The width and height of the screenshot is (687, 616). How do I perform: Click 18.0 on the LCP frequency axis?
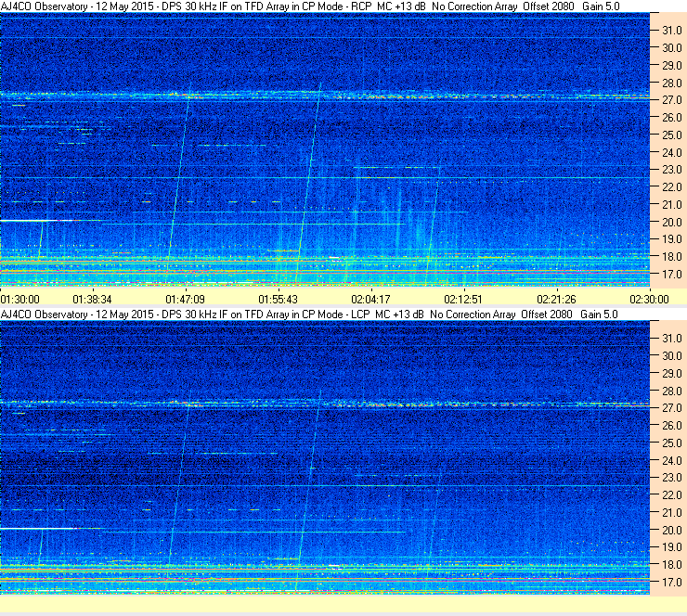click(671, 565)
